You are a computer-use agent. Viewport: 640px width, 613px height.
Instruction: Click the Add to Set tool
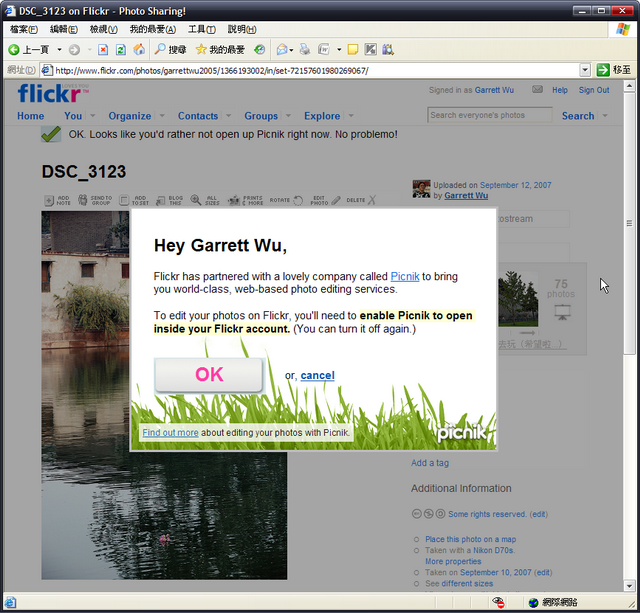coord(134,200)
